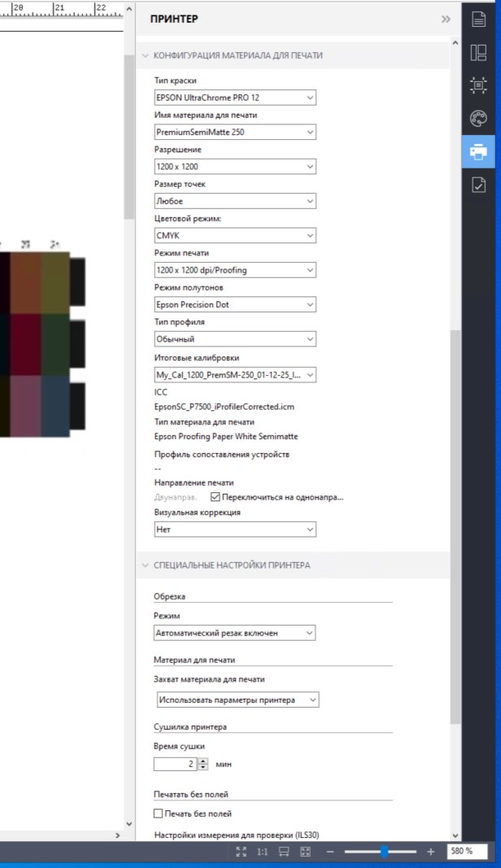Click the preview horizontal scroll right arrow

coord(117,835)
